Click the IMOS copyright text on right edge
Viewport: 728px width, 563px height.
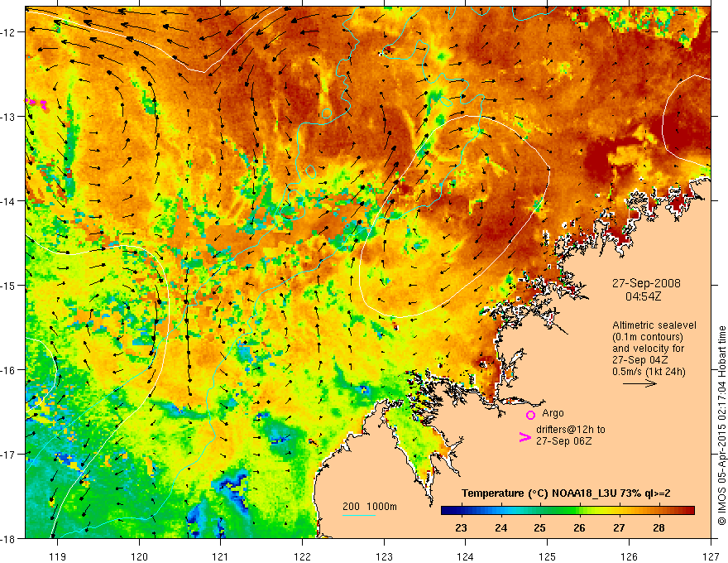(x=721, y=426)
